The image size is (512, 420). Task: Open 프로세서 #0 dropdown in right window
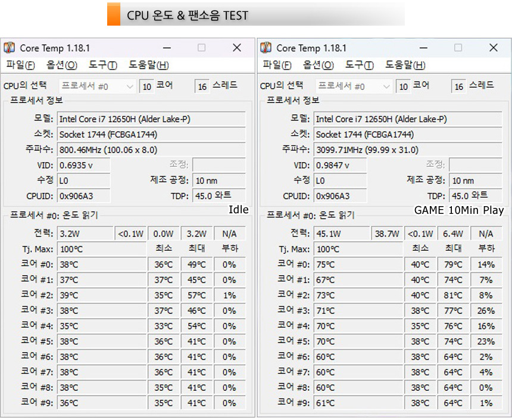click(354, 86)
